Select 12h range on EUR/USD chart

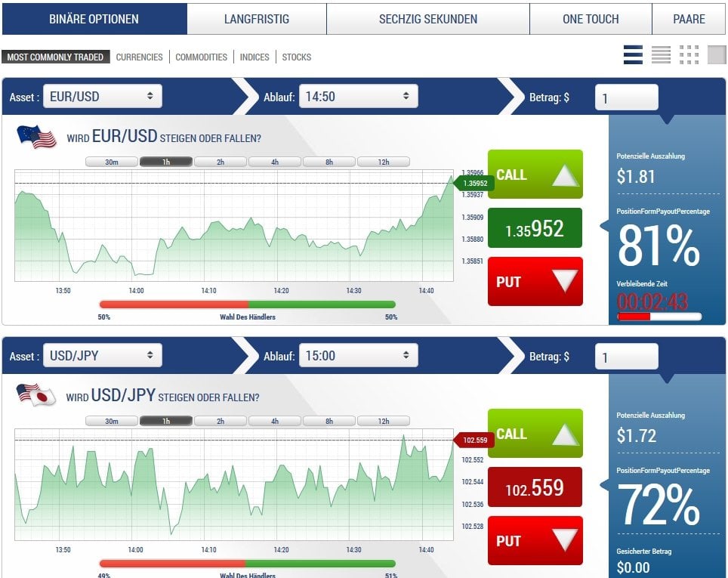384,162
